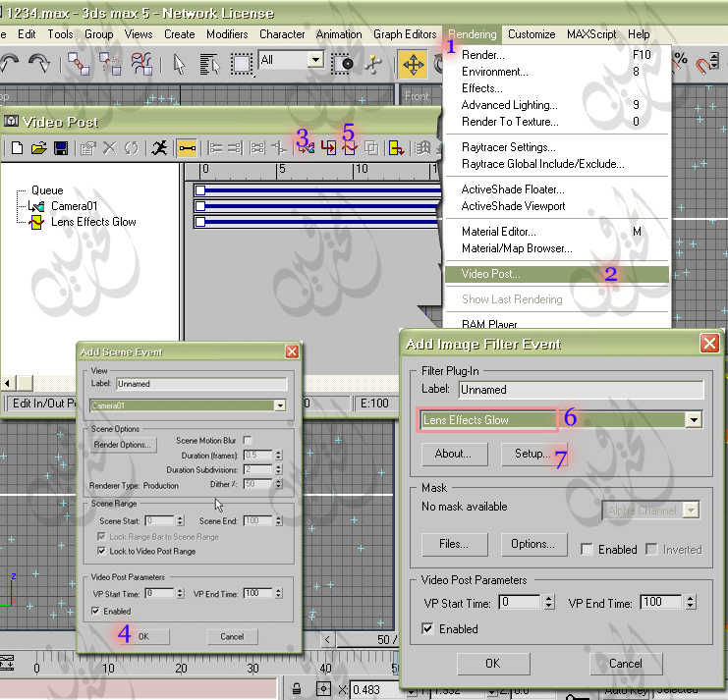Toggle Enabled under filter Video Post Parameters
Image resolution: width=728 pixels, height=700 pixels.
point(427,628)
